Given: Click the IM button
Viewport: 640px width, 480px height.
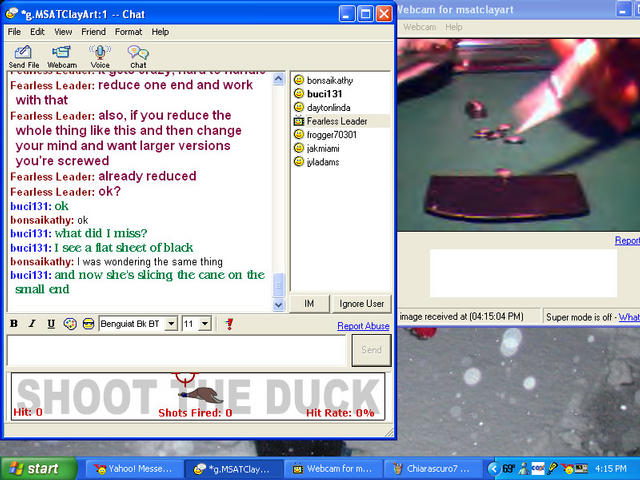Looking at the screenshot, I should 309,304.
